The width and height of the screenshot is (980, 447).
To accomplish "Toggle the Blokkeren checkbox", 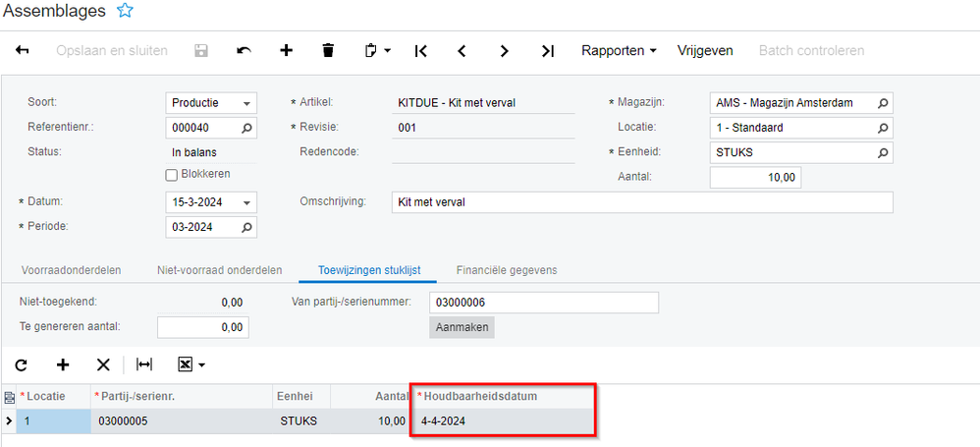I will 172,175.
